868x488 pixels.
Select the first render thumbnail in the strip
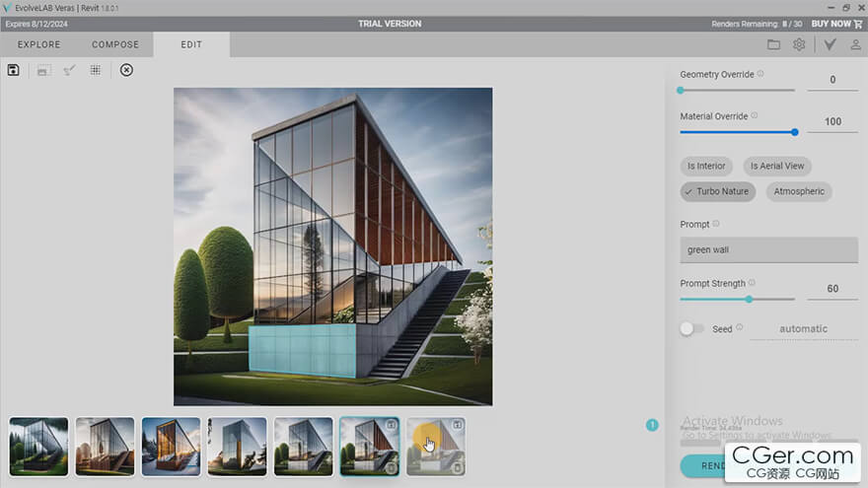coord(38,447)
